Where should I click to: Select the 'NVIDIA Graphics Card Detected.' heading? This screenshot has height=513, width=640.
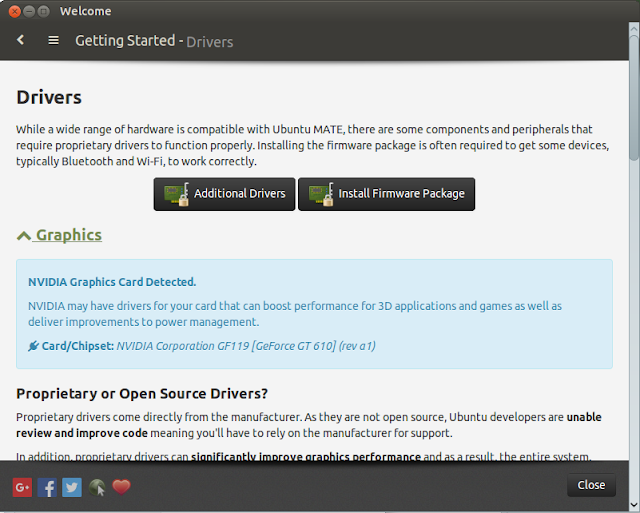pyautogui.click(x=112, y=282)
